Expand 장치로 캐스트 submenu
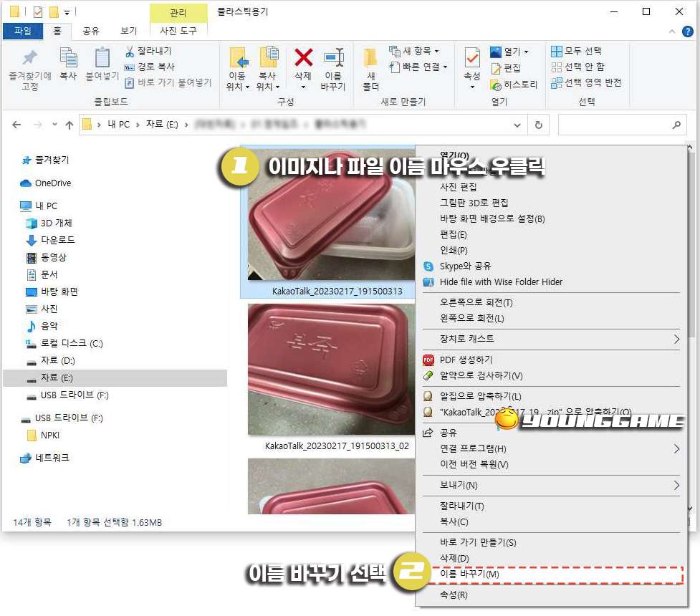Screen dimensions: 700x616 [x=551, y=339]
